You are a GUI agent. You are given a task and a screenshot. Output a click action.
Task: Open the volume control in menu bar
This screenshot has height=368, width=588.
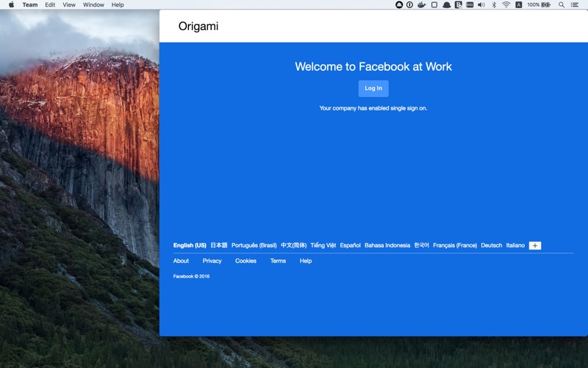point(481,5)
